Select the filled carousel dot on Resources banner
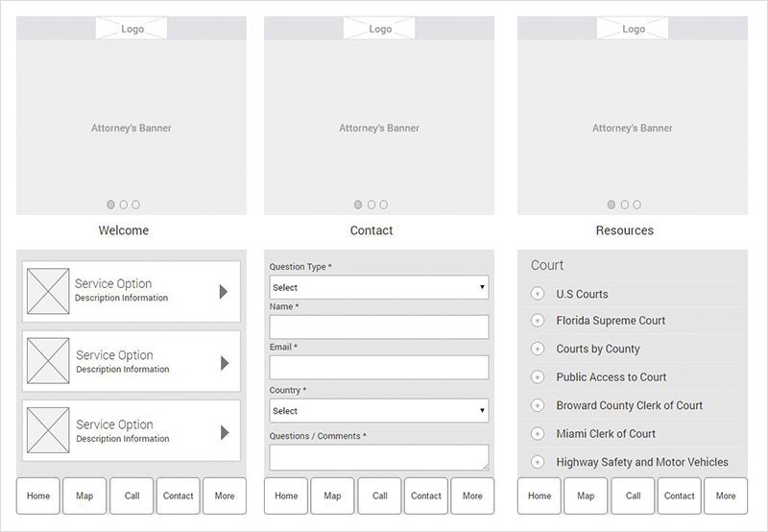Image resolution: width=768 pixels, height=532 pixels. 612,205
